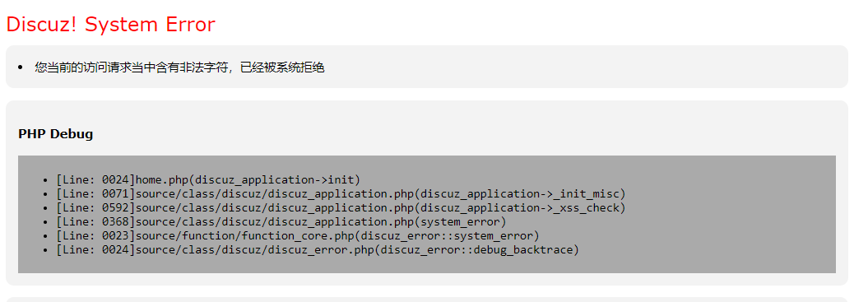Click the word Discuz! in the title
Screen dimensions: 868x302
[42, 25]
